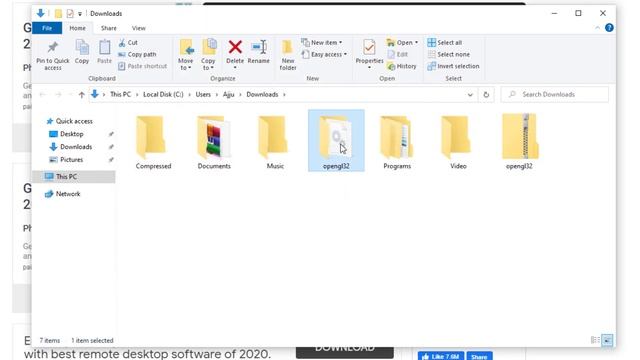Click Select none
640x360 pixels.
449,54
